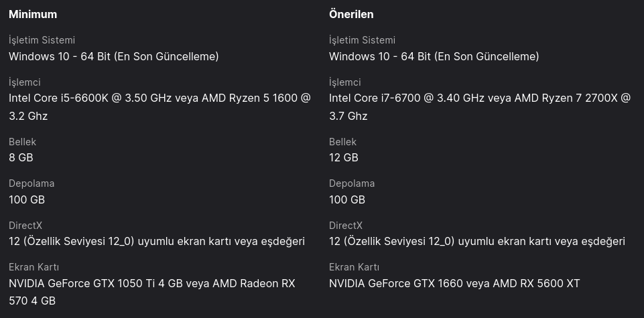Click the 8 GB memory value
This screenshot has height=318, width=644.
coord(21,157)
